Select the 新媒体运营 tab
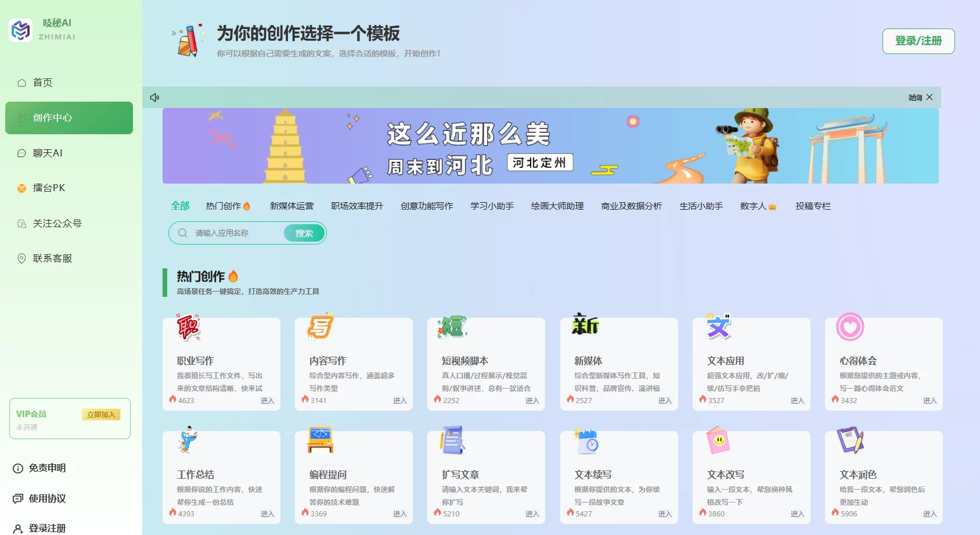The width and height of the screenshot is (980, 535). (291, 206)
